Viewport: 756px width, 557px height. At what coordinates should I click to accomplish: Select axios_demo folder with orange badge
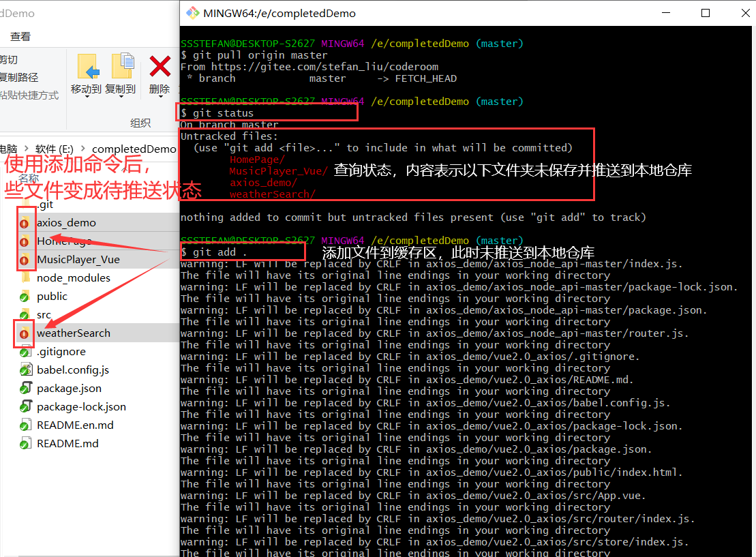66,222
